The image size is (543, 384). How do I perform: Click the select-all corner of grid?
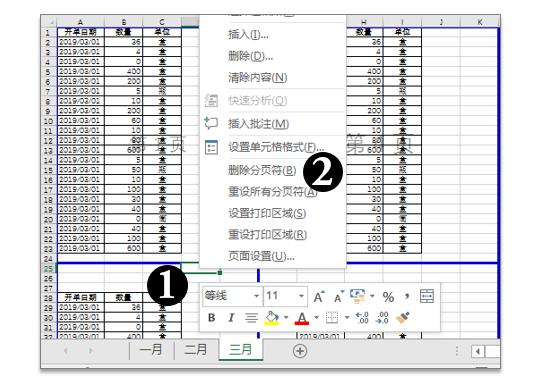coord(49,22)
